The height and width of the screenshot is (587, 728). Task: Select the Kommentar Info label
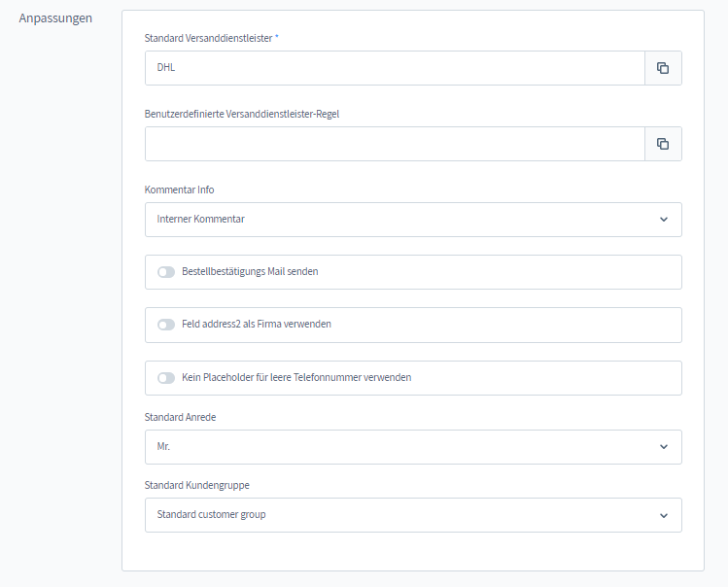pos(179,190)
